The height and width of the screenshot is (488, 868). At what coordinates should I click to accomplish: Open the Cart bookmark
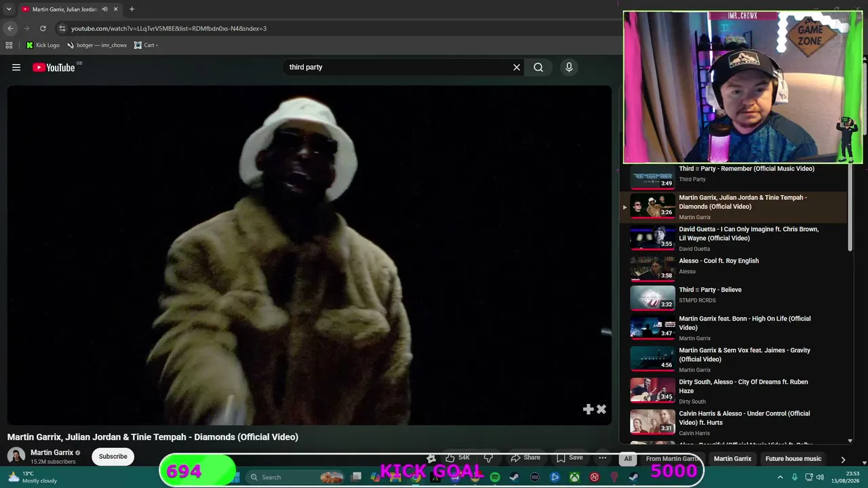pos(146,45)
